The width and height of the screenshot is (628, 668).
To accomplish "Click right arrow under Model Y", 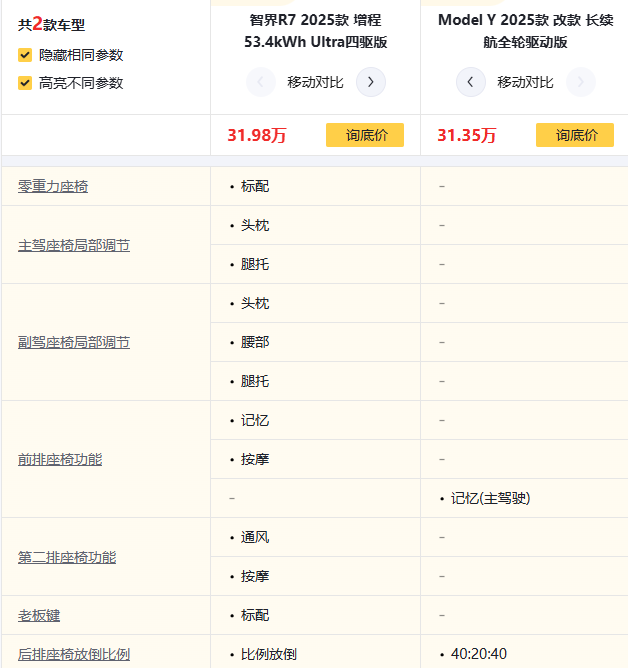I will click(x=581, y=82).
